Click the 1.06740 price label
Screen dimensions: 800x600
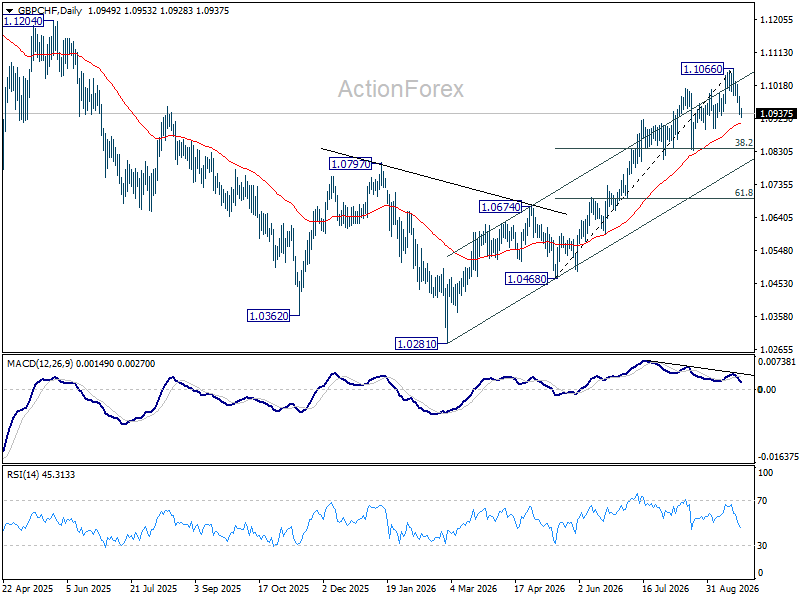(x=500, y=207)
